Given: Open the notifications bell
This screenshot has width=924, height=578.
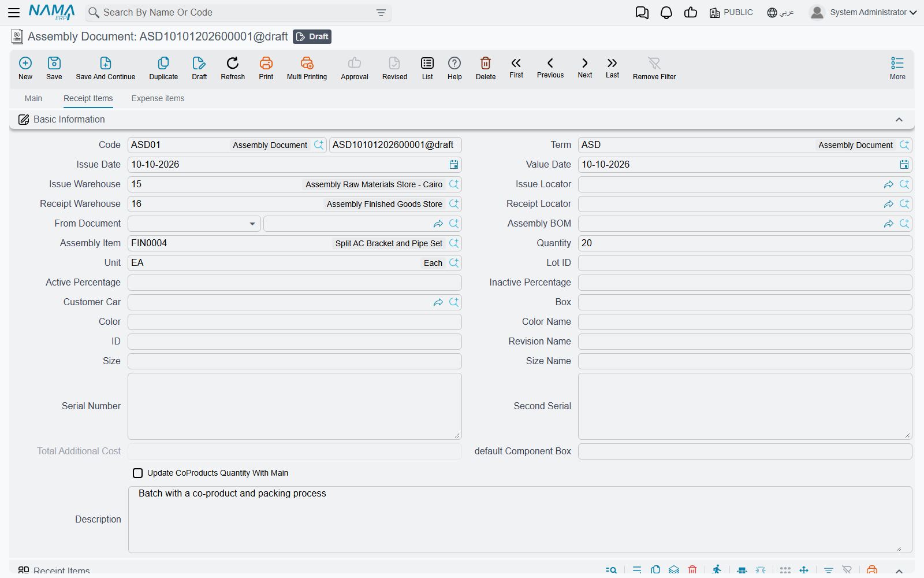Looking at the screenshot, I should 666,12.
